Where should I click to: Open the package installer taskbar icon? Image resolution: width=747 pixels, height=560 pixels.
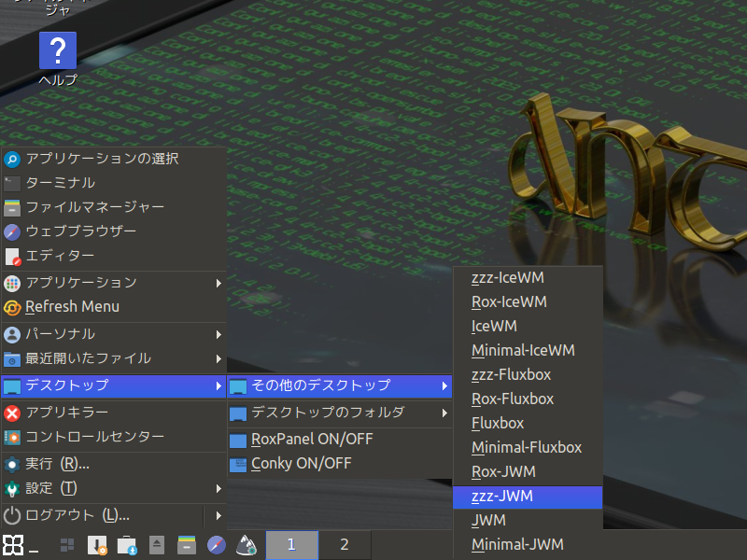97,545
